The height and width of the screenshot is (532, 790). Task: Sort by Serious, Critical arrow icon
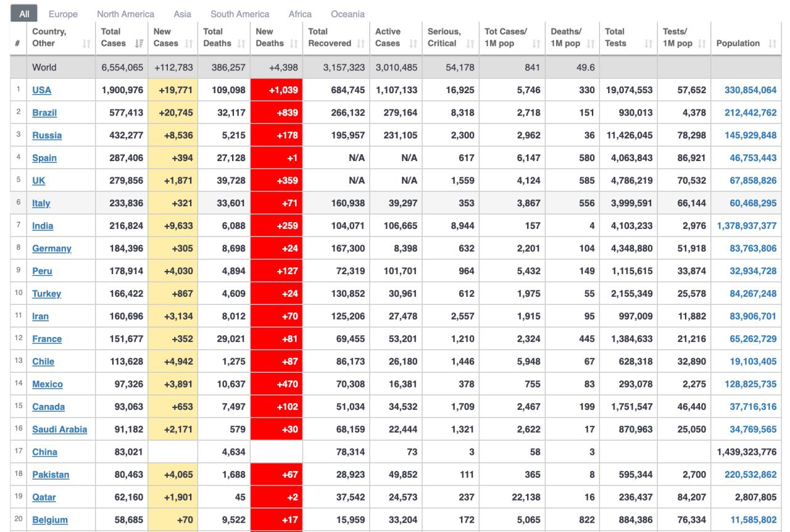point(470,44)
